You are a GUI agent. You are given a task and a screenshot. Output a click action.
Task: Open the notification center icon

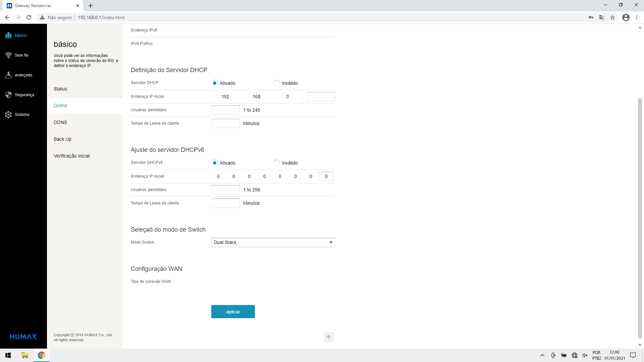(x=633, y=355)
